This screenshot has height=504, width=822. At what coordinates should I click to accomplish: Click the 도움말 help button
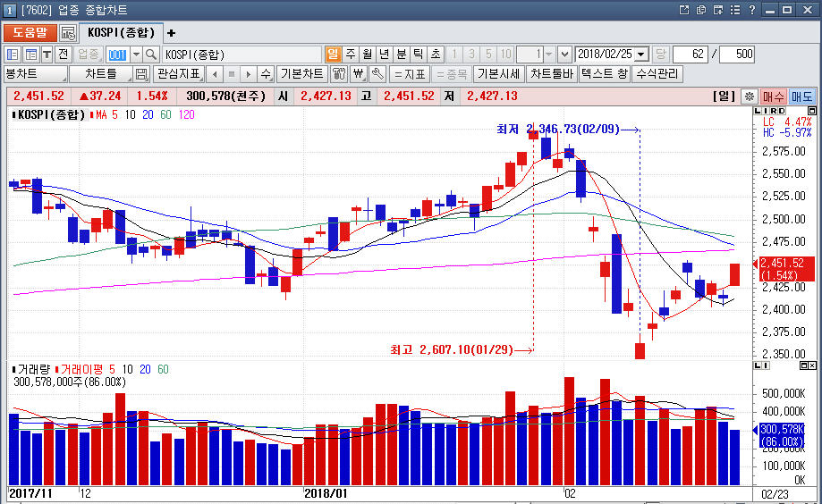(x=30, y=33)
